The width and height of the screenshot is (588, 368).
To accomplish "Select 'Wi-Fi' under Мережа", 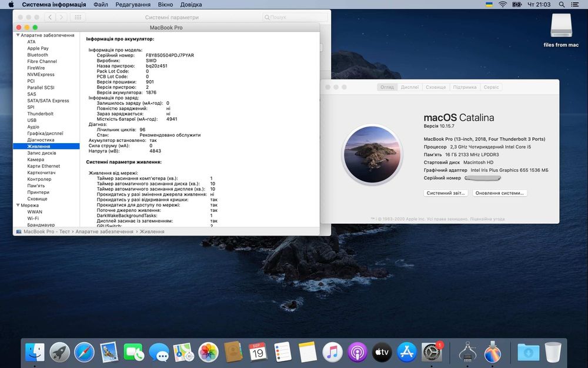I will (32, 218).
